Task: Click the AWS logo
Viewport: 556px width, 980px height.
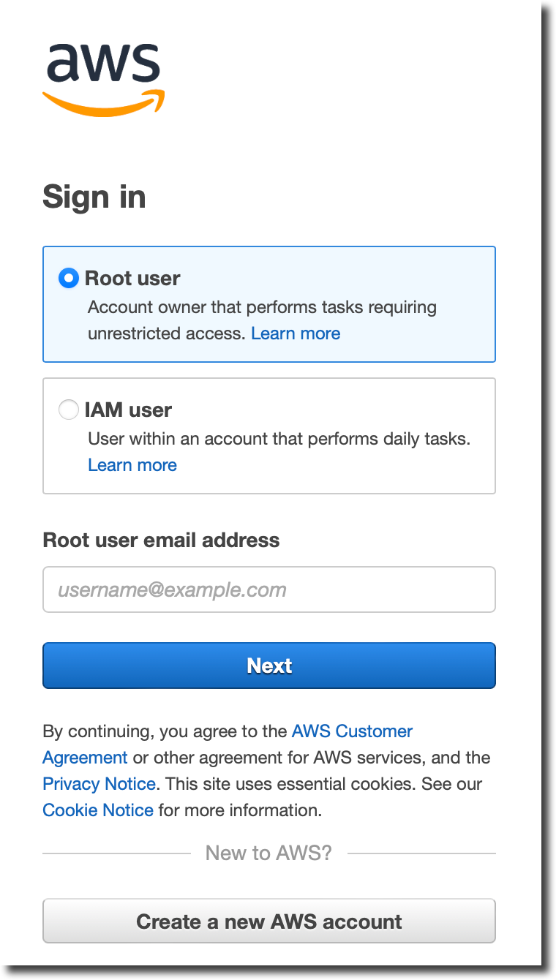Action: 103,79
